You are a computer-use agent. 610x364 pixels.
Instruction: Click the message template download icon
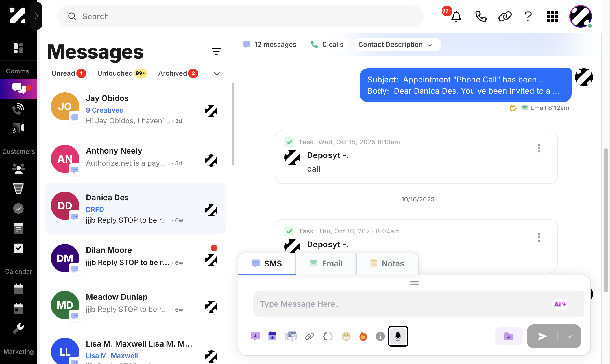click(x=255, y=336)
